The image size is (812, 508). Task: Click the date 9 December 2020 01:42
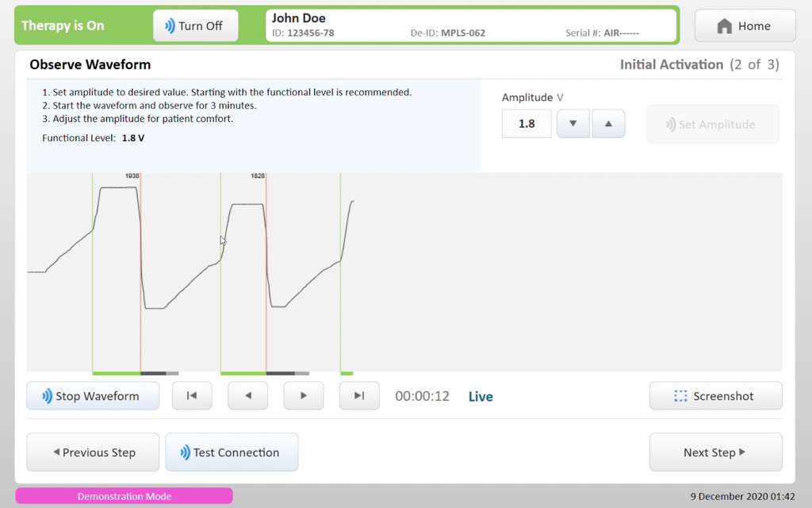click(742, 497)
